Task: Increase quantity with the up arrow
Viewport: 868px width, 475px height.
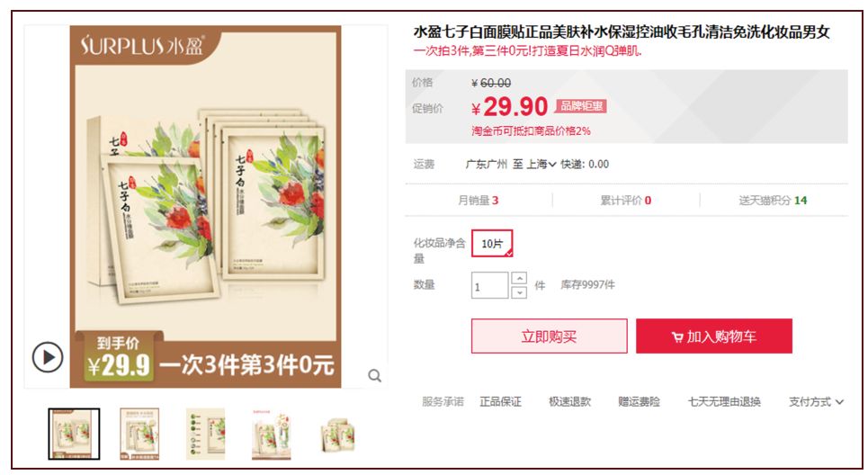Action: (x=519, y=278)
